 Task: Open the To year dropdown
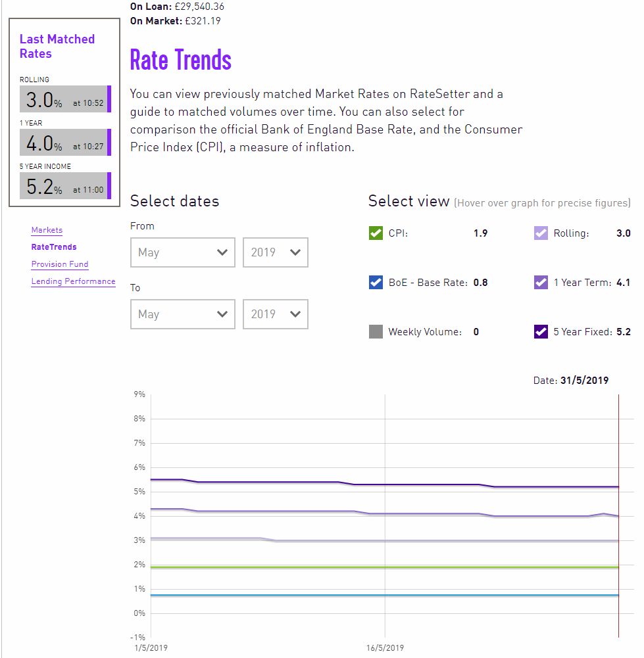coord(276,314)
